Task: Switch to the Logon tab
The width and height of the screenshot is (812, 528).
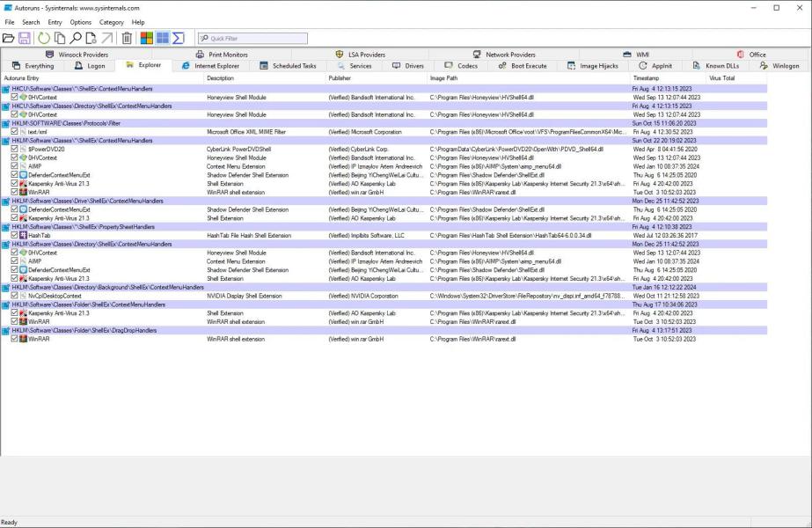Action: (90, 66)
